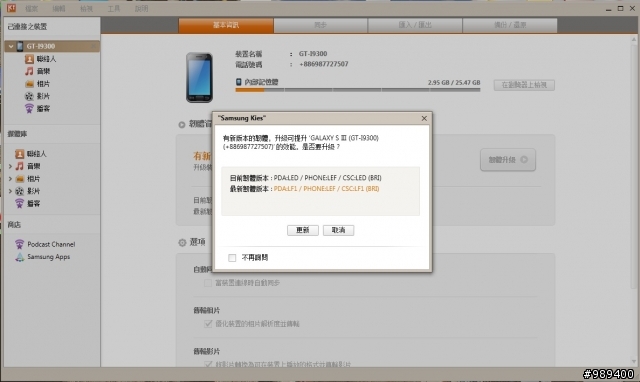The height and width of the screenshot is (382, 640).
Task: Expand library 相片 tree node
Action: pyautogui.click(x=10, y=179)
